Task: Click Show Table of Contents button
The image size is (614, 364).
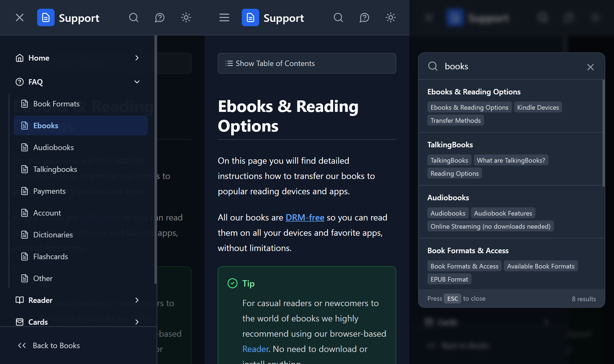Action: [x=307, y=63]
